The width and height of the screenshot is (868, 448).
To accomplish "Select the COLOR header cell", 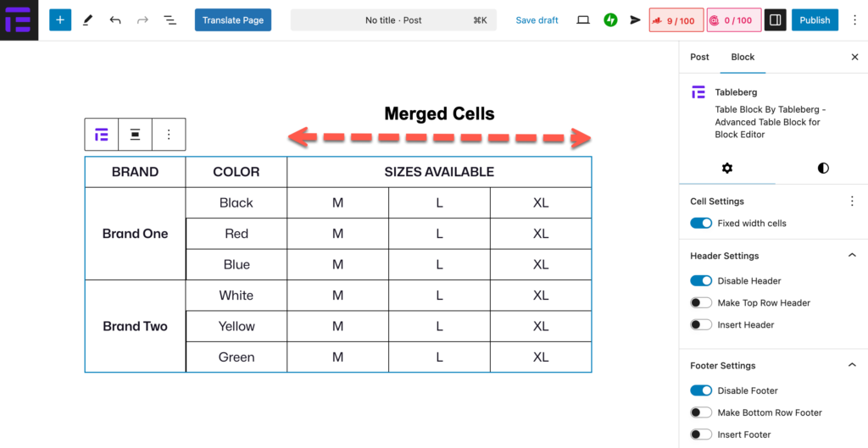I will (x=236, y=172).
